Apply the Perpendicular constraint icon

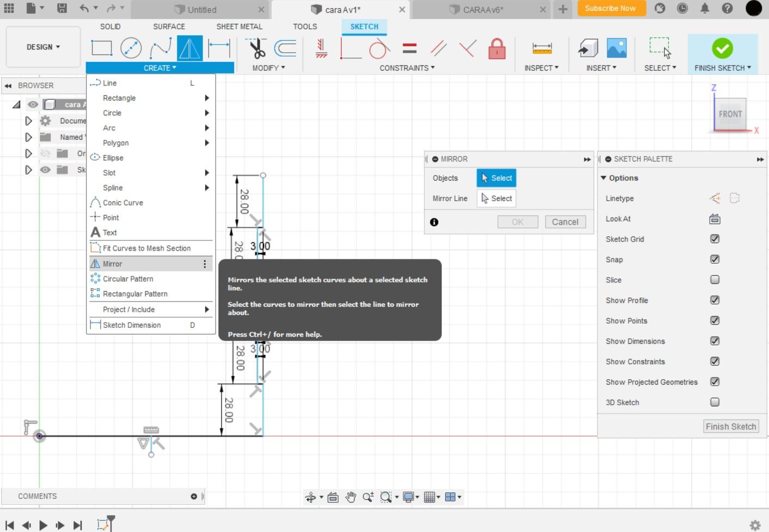pyautogui.click(x=467, y=48)
